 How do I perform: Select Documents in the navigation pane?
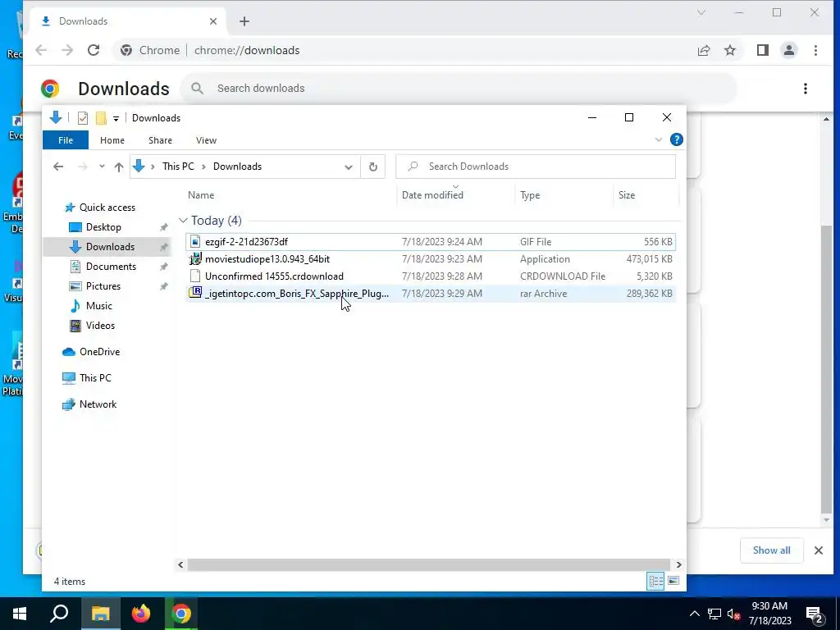click(111, 267)
